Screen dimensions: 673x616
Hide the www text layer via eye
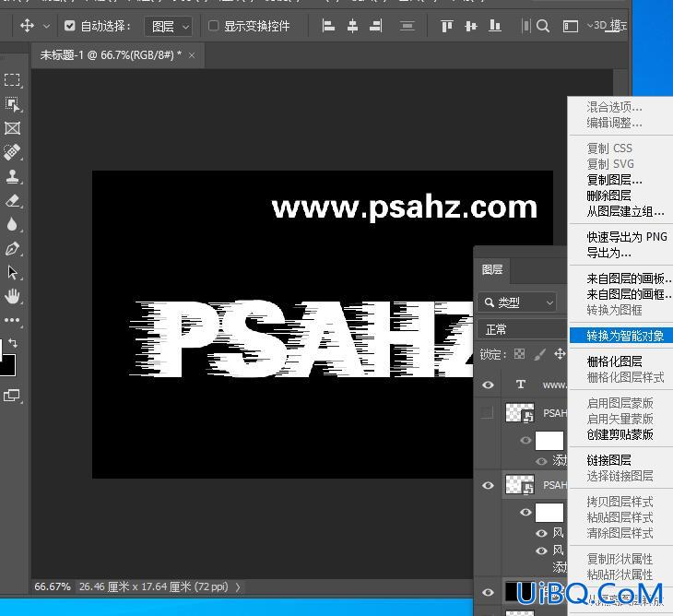[x=488, y=385]
